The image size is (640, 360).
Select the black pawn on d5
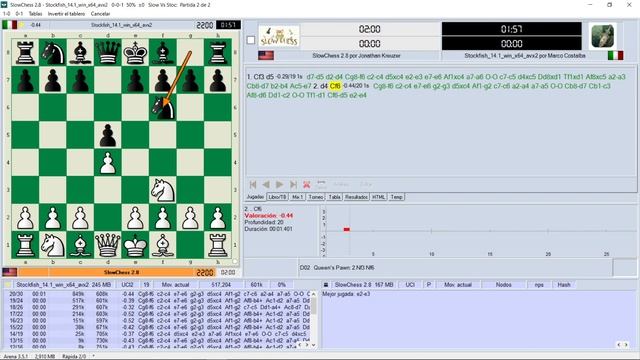point(108,135)
